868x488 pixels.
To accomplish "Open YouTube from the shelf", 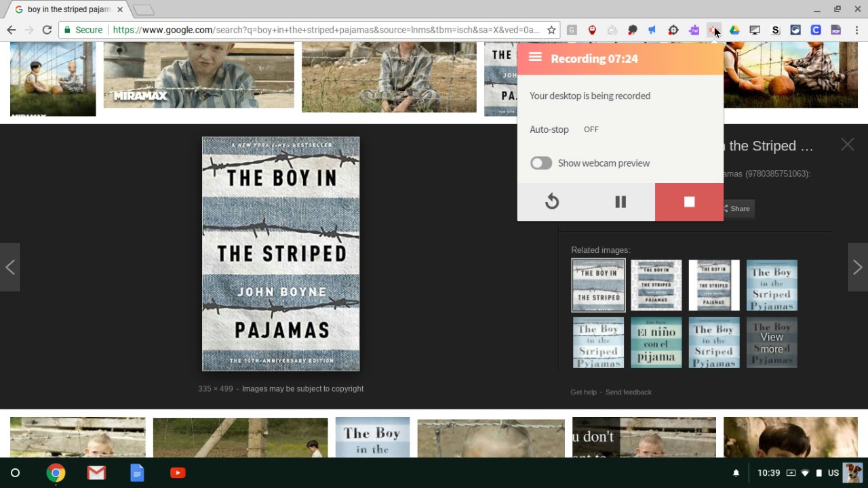I will pyautogui.click(x=178, y=473).
